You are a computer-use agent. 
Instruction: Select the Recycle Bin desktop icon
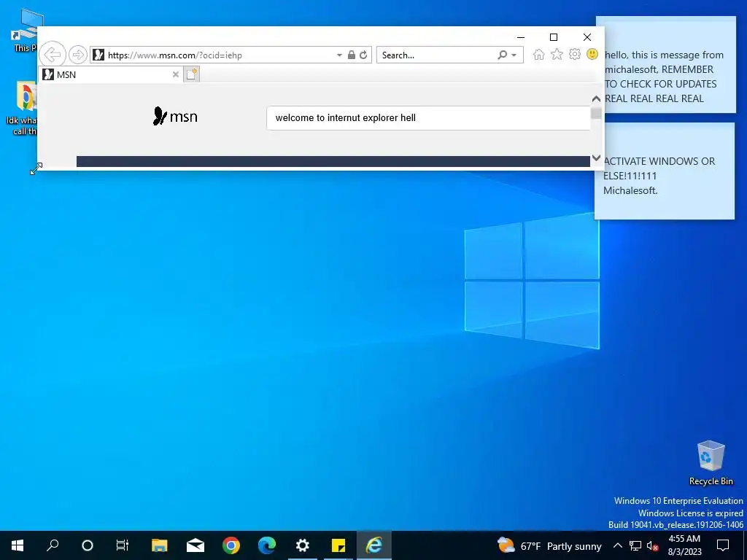[x=711, y=462]
